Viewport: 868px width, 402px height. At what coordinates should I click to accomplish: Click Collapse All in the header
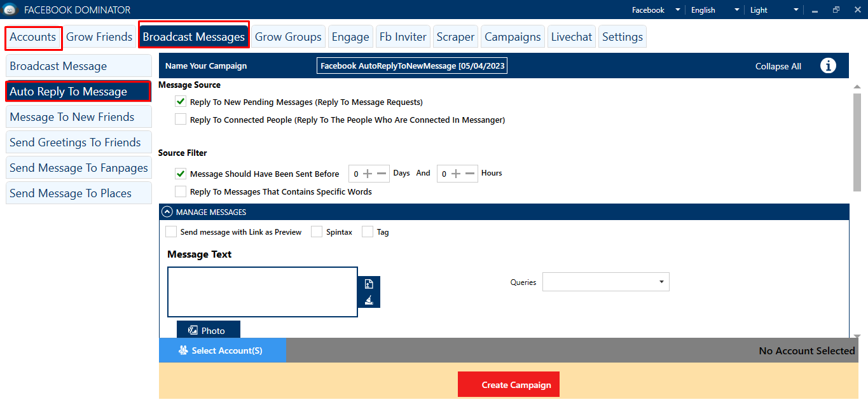778,66
